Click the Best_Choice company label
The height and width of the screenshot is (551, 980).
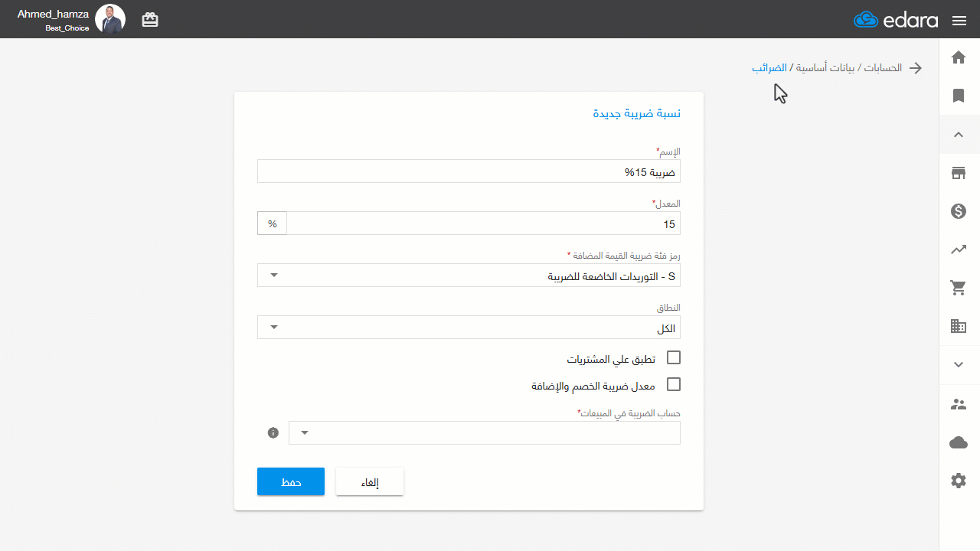67,28
